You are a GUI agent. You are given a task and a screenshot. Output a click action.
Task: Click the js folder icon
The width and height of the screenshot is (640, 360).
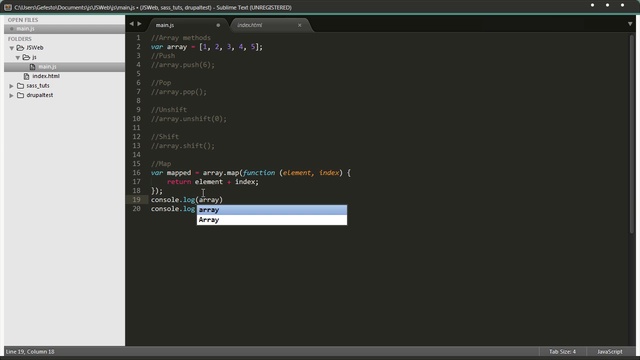tap(27, 57)
